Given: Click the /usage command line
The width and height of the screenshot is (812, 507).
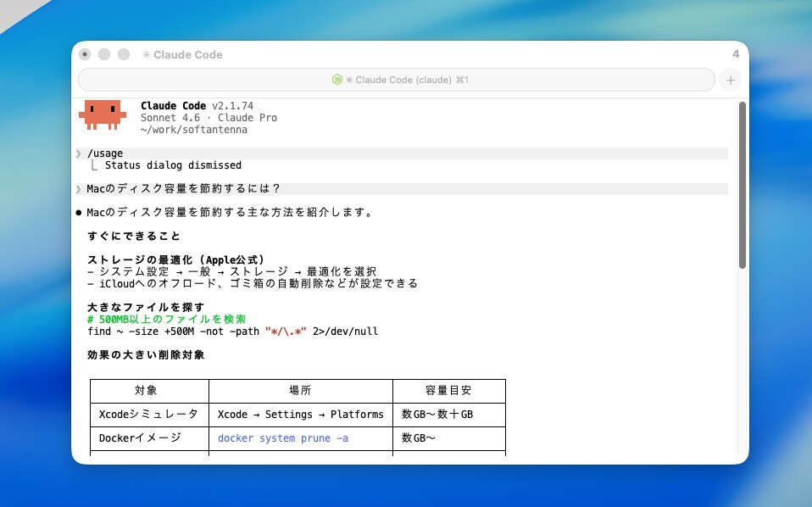Looking at the screenshot, I should 402,153.
